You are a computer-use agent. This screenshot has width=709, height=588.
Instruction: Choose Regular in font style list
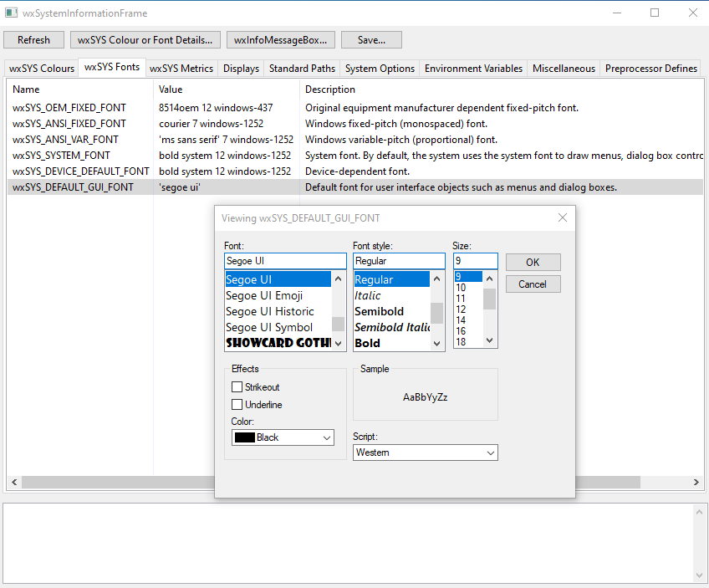(392, 279)
